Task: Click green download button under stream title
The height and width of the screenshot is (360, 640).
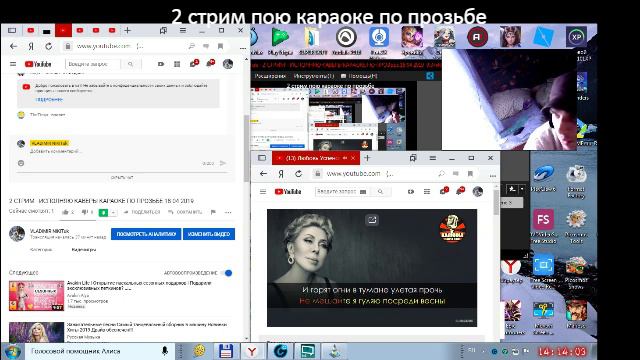Action: click(x=104, y=212)
